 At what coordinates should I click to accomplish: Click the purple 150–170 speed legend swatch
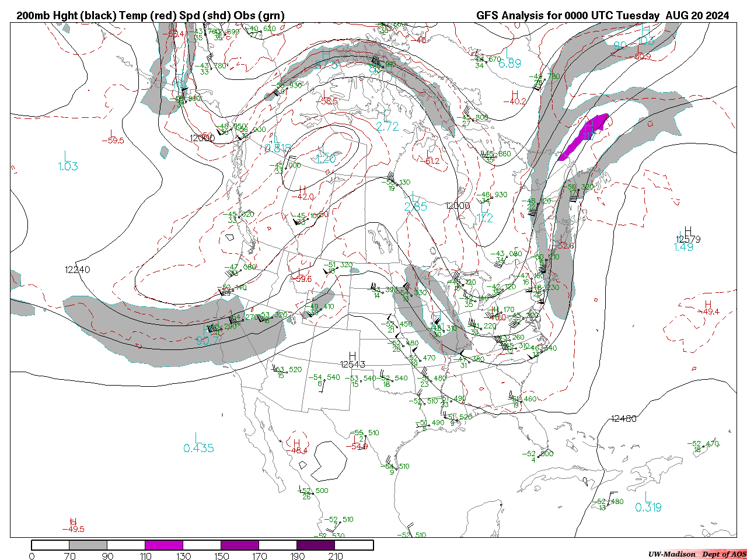pyautogui.click(x=240, y=545)
